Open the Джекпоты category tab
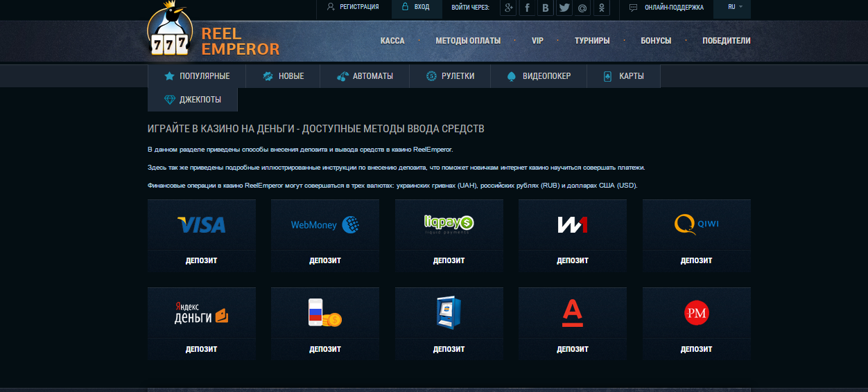868x392 pixels. pyautogui.click(x=193, y=100)
